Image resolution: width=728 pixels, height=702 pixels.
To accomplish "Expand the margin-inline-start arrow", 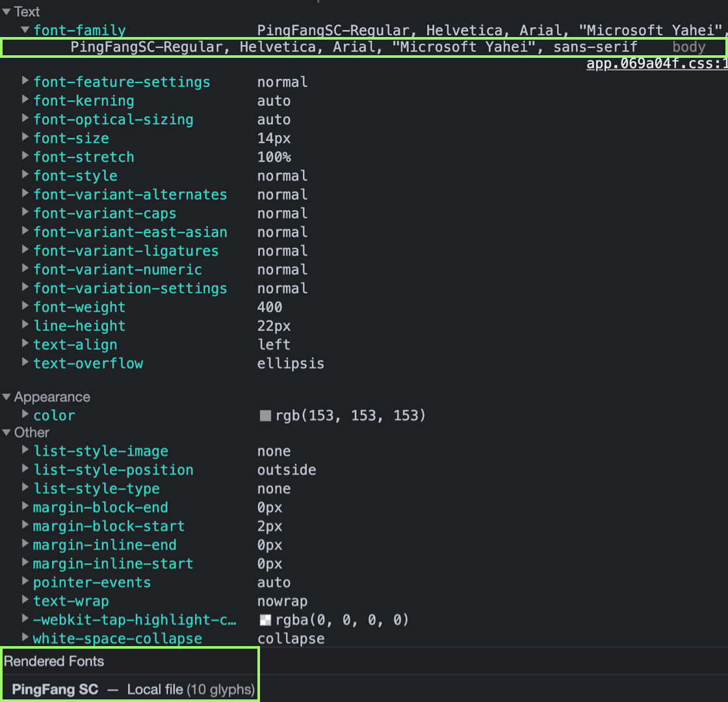I will click(x=25, y=563).
